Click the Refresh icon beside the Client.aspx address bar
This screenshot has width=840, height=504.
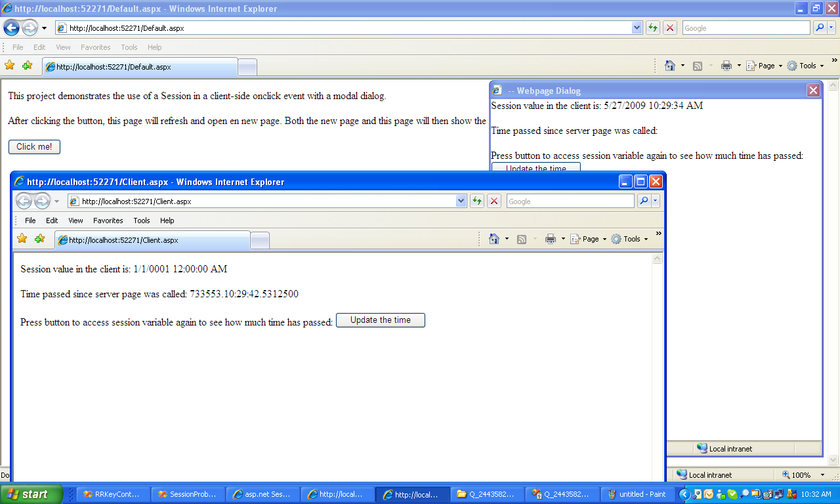click(477, 201)
